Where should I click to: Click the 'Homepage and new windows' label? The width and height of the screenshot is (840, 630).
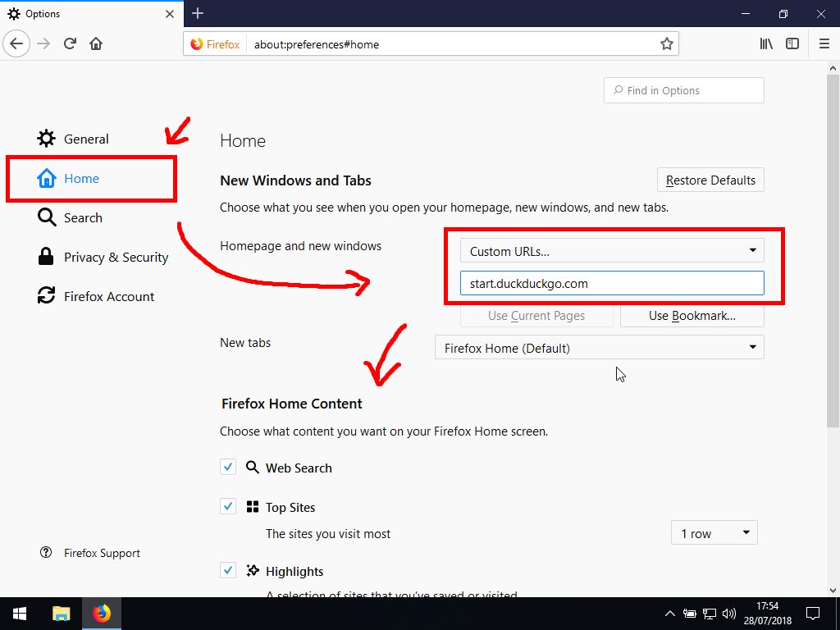click(300, 246)
